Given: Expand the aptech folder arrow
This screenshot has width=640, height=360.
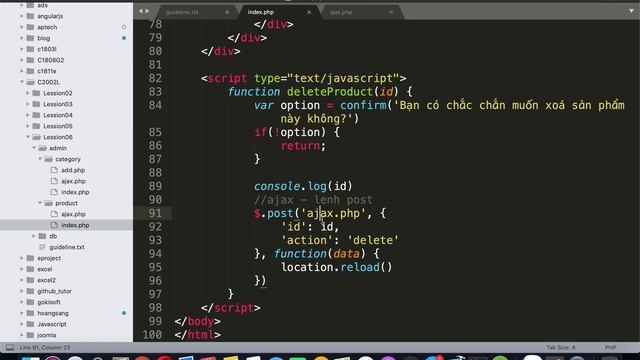Looking at the screenshot, I should 22,27.
